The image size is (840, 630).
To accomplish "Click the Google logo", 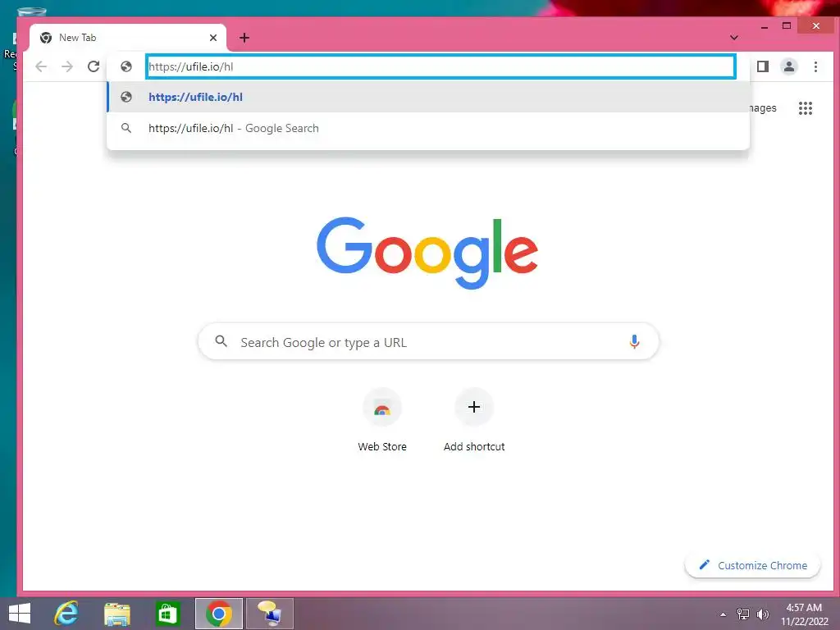I will [x=427, y=253].
